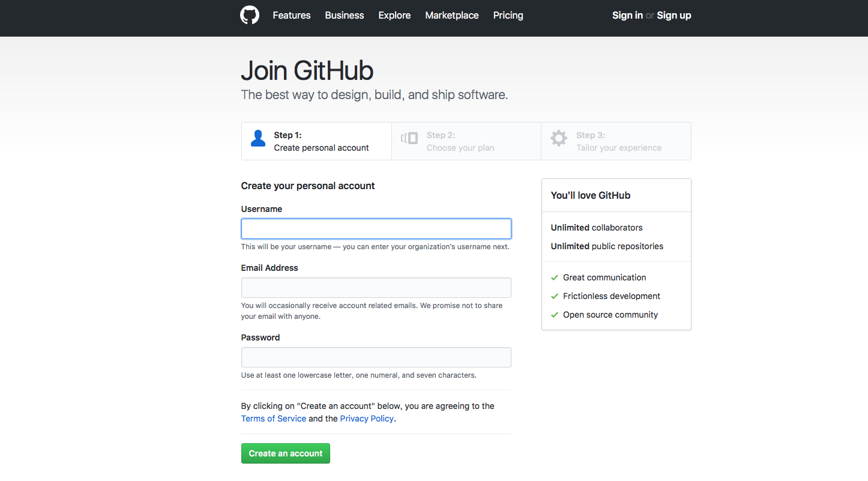View the Pricing page

pos(508,16)
